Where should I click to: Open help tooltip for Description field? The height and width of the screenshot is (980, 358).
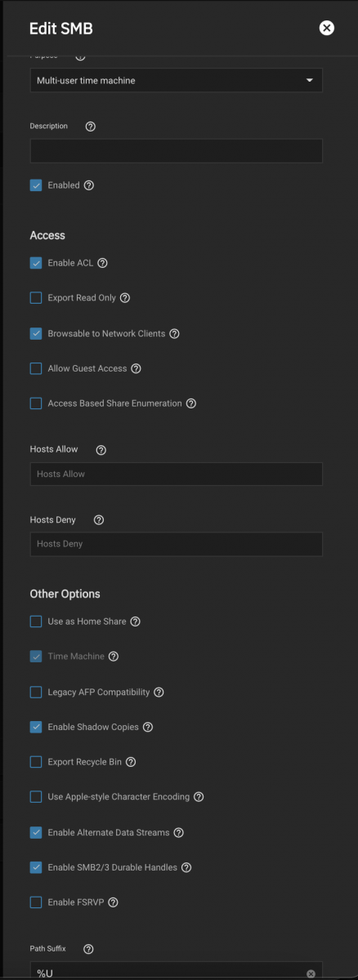coord(91,127)
